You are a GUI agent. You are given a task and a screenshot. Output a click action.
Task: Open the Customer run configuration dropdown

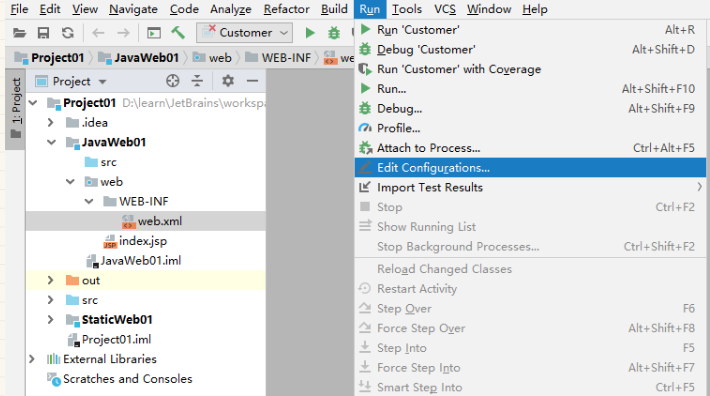click(245, 33)
